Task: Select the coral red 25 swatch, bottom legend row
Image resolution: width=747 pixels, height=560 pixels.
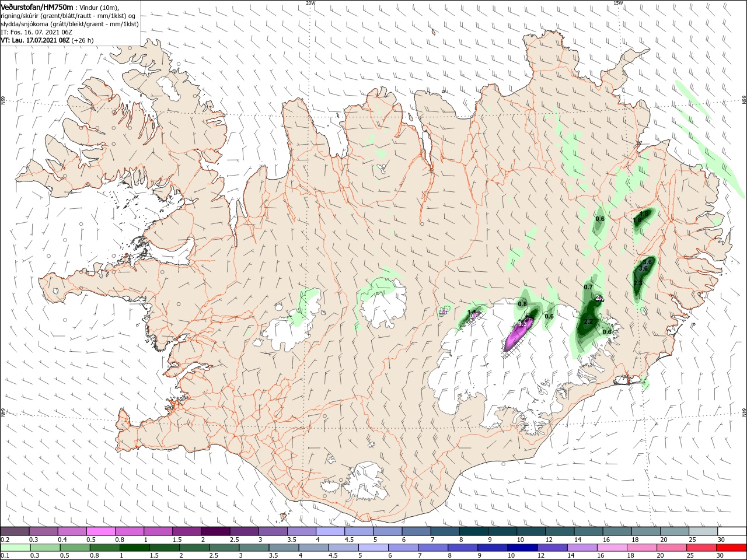Action: (701, 548)
